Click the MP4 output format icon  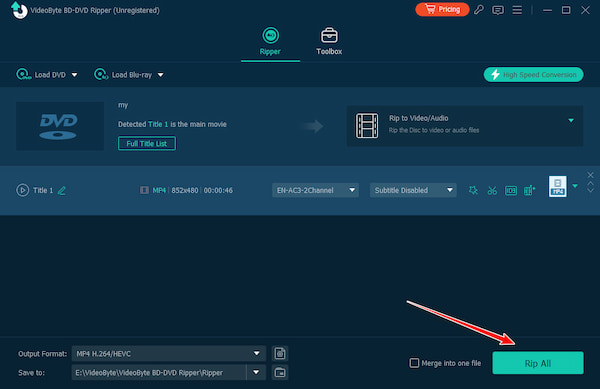tap(558, 186)
